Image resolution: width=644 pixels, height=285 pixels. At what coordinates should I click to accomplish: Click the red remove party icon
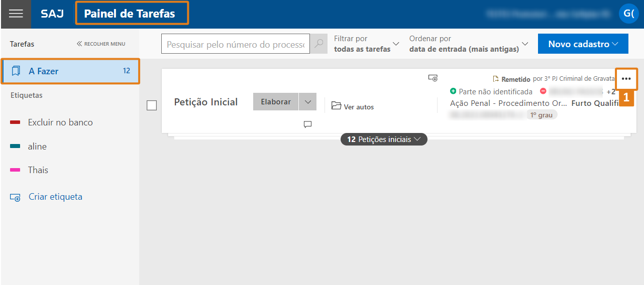pos(543,91)
